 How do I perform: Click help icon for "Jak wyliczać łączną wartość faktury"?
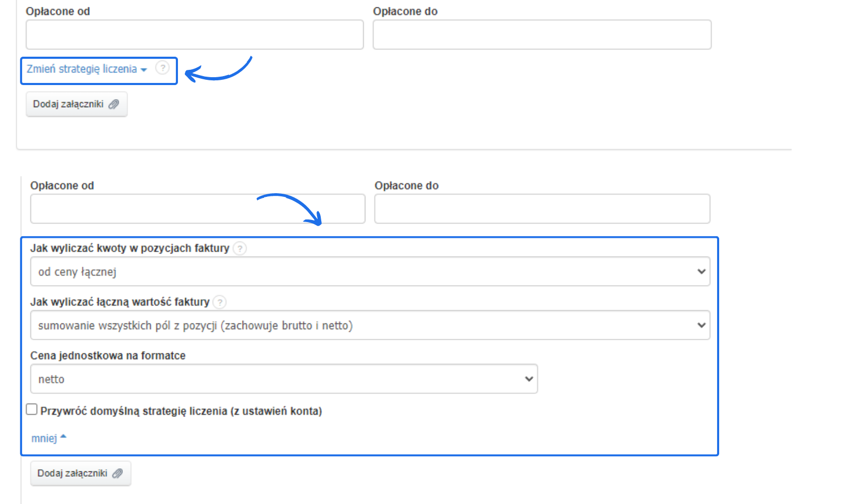point(220,302)
